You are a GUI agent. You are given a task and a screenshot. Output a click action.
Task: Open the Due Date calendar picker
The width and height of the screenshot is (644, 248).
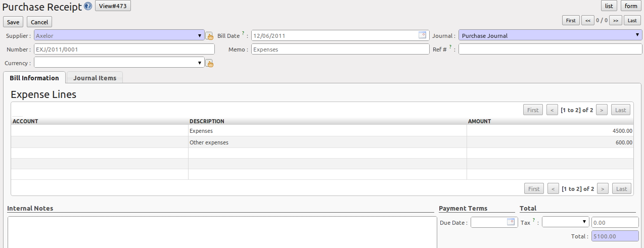(x=511, y=222)
